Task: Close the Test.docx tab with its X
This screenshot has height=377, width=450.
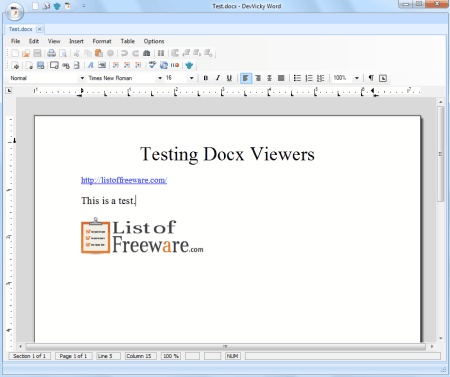Action: 39,29
